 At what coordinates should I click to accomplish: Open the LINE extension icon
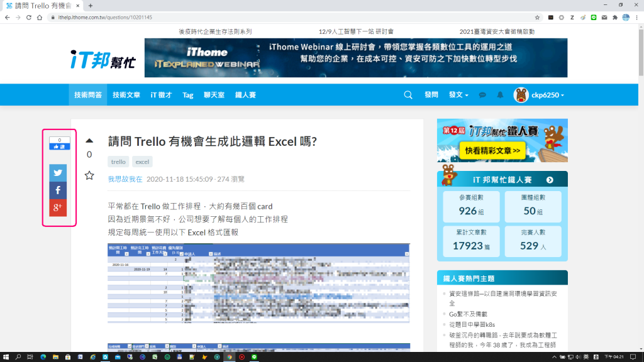pos(594,17)
